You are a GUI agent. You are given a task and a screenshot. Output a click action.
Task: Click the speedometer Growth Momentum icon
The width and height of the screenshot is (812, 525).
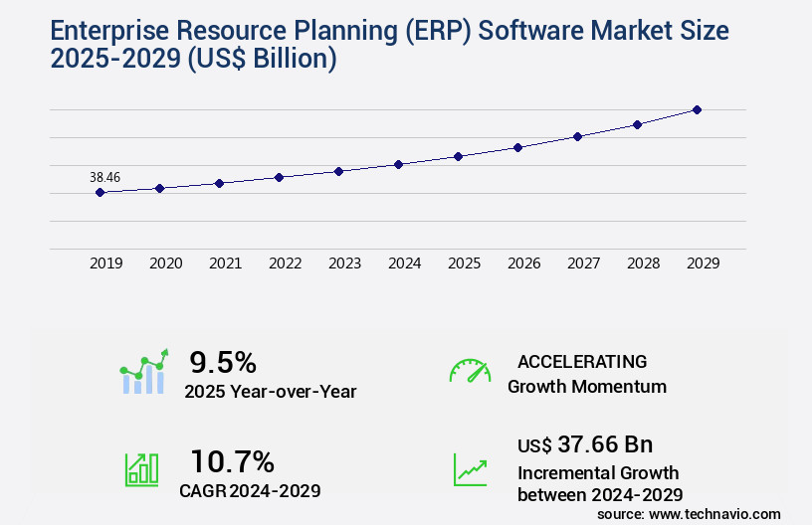(x=470, y=371)
